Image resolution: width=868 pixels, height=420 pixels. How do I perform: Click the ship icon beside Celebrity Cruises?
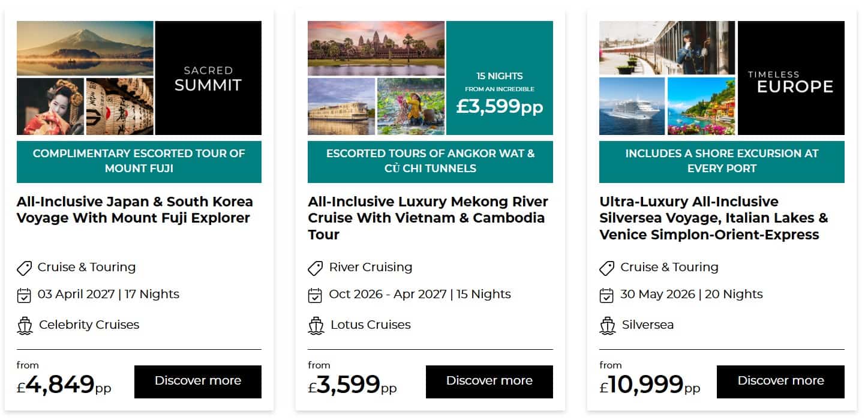click(25, 325)
